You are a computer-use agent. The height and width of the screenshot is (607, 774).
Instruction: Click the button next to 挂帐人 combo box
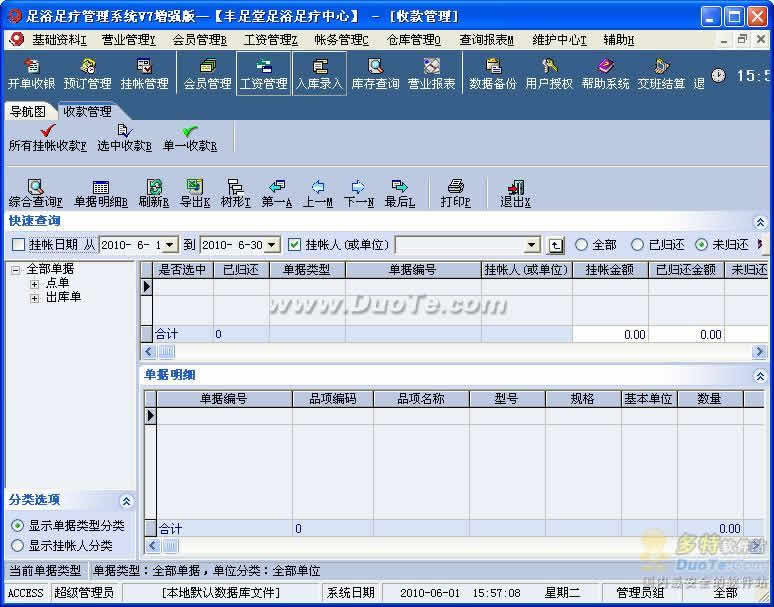pos(556,245)
